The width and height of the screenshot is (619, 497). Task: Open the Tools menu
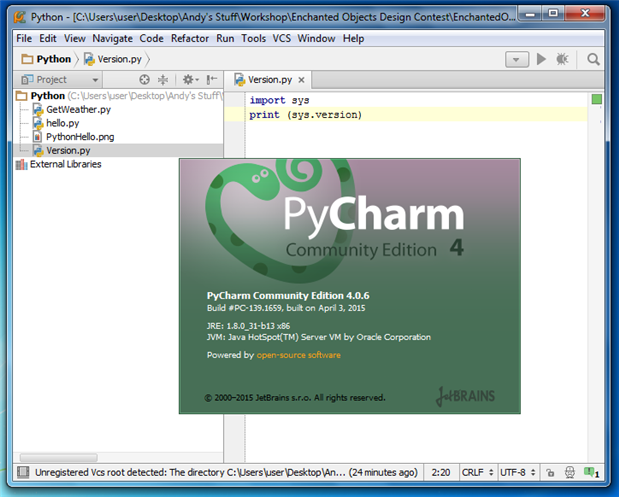click(253, 38)
